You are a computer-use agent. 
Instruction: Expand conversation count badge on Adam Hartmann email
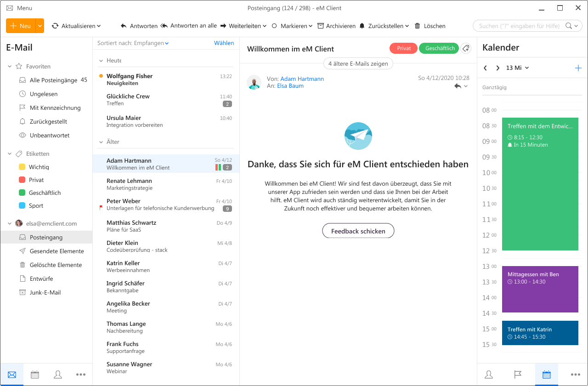[x=227, y=167]
